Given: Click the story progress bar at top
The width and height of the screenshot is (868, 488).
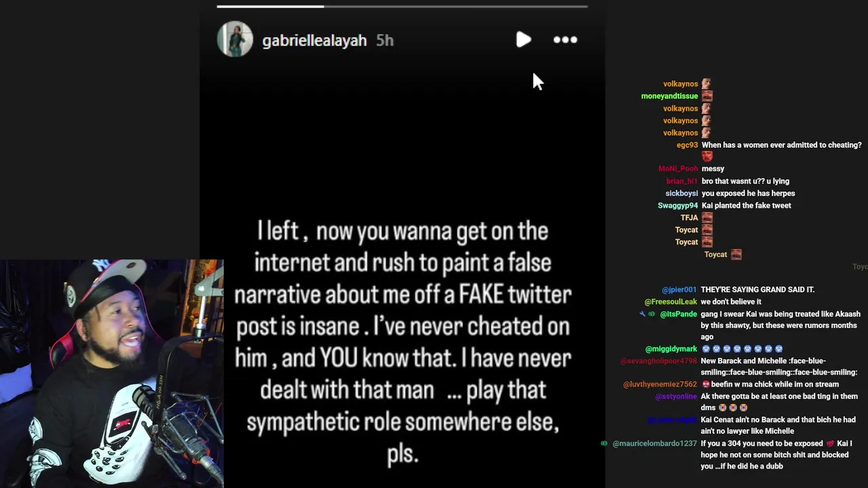Looking at the screenshot, I should [x=402, y=7].
